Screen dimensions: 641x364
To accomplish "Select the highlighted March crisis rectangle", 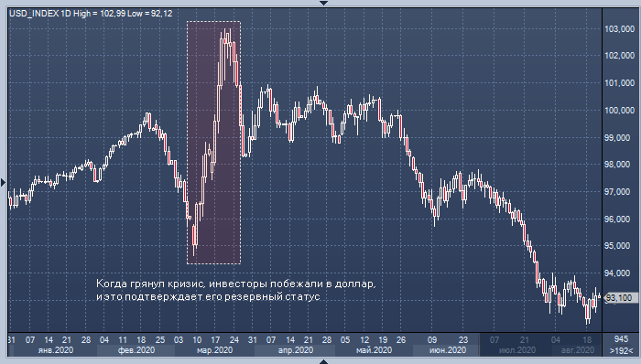I will click(x=213, y=143).
